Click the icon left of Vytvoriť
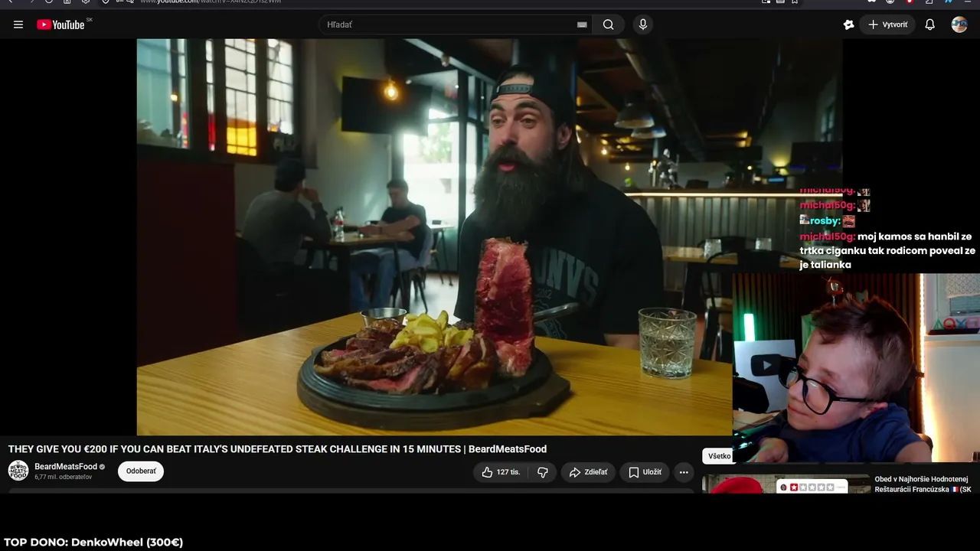The image size is (980, 551). click(x=848, y=24)
